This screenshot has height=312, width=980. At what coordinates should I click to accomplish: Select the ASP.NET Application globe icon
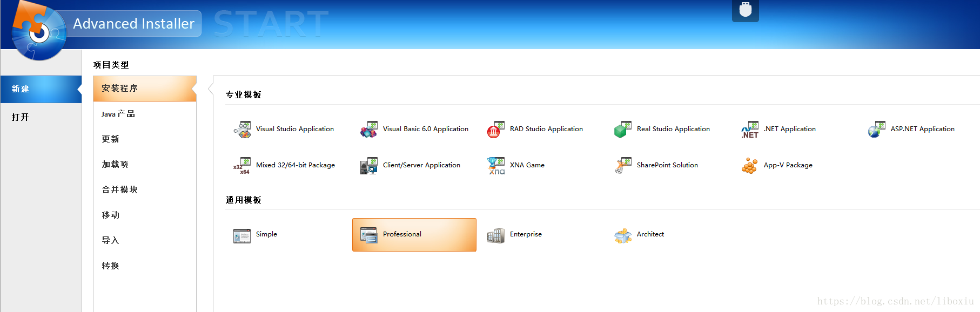(x=877, y=130)
